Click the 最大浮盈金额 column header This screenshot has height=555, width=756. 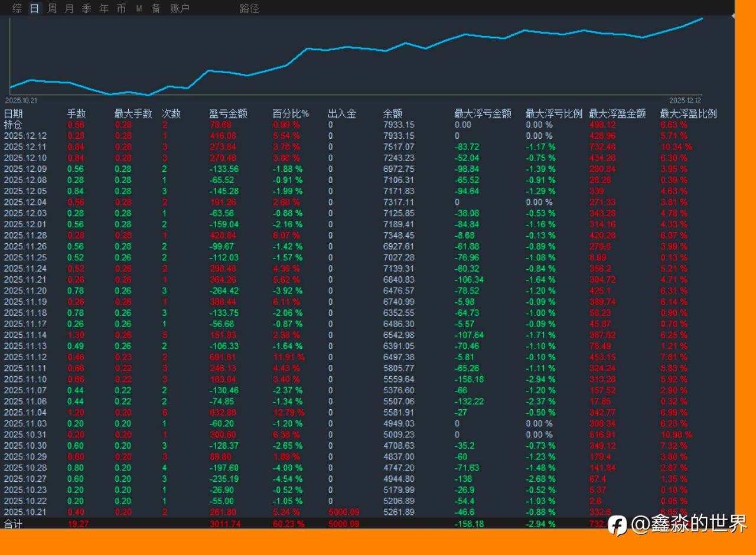click(617, 113)
